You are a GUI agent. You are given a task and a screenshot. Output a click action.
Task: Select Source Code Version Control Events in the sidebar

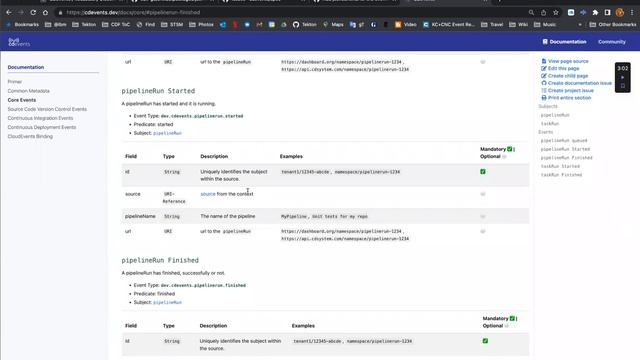click(x=47, y=109)
